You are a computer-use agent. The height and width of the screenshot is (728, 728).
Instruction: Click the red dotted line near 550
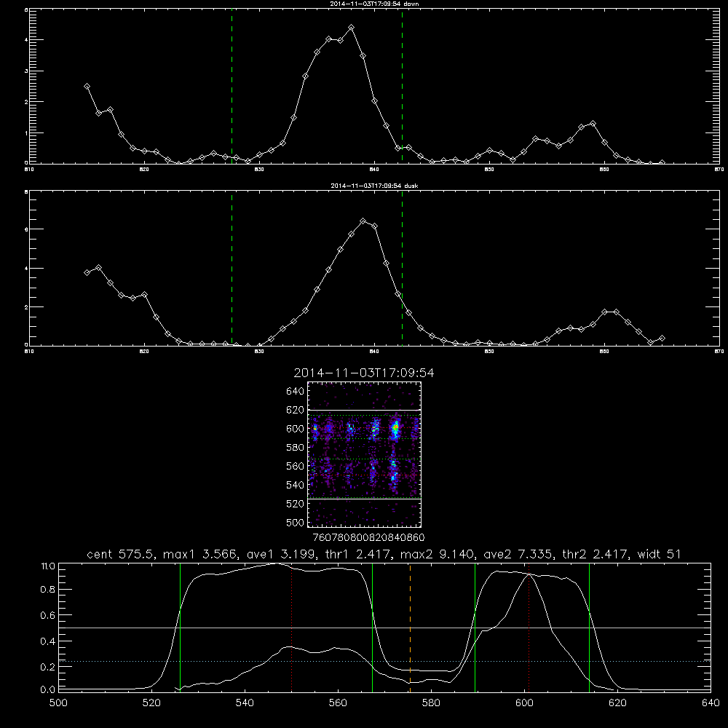(x=292, y=627)
